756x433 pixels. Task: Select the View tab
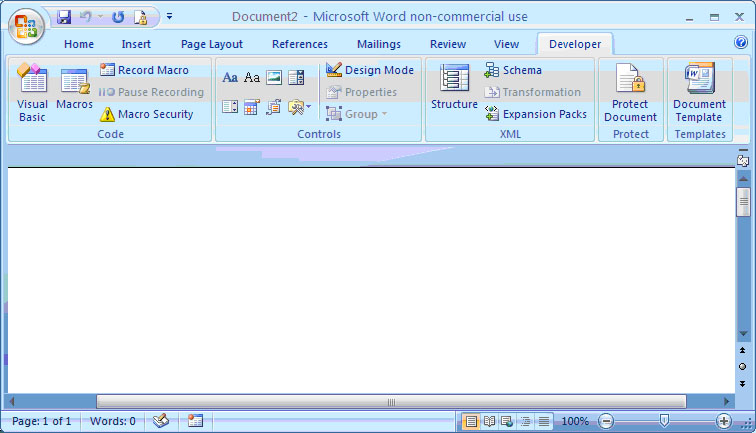(x=506, y=44)
